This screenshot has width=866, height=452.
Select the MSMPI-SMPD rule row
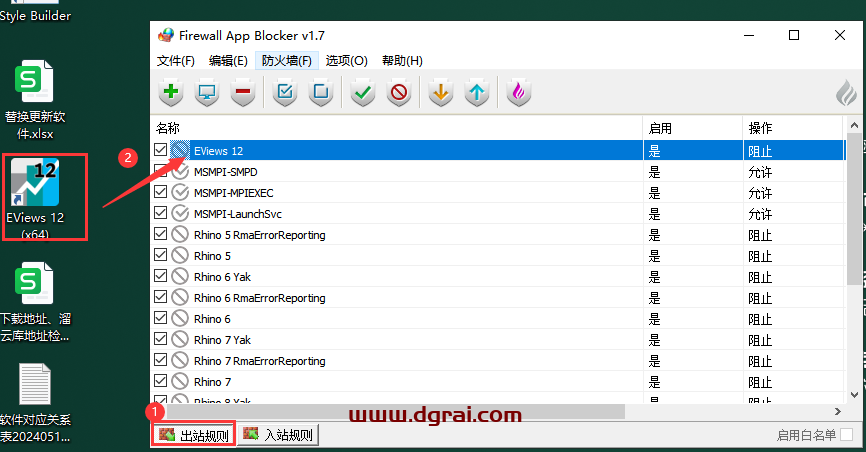click(x=498, y=172)
